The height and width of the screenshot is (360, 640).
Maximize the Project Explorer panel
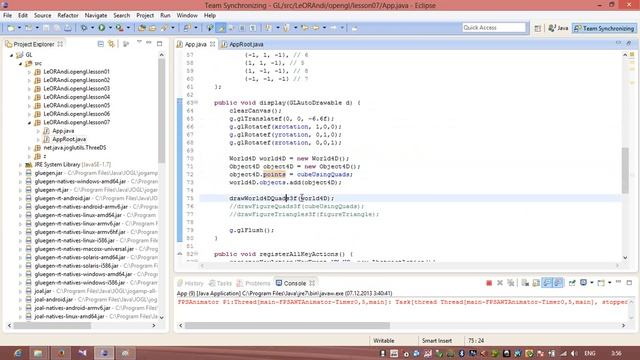tap(160, 43)
